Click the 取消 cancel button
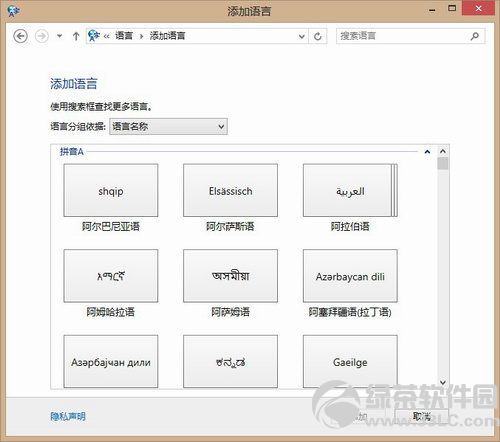This screenshot has height=442, width=500. (422, 416)
